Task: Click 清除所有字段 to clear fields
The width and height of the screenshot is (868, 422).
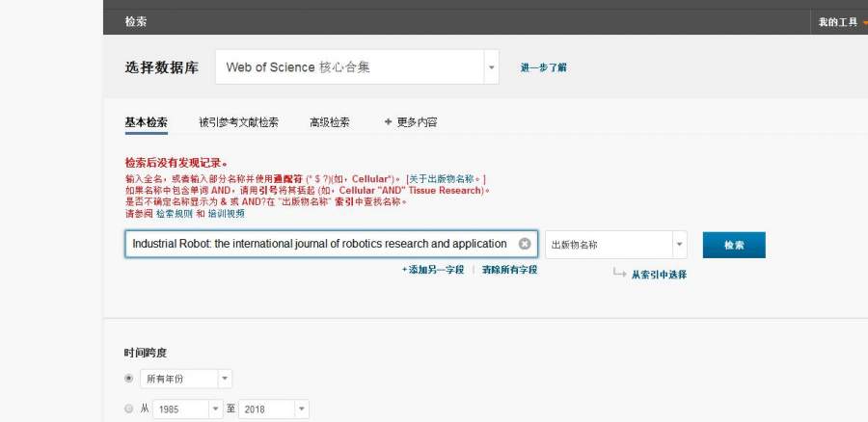Action: [x=509, y=270]
